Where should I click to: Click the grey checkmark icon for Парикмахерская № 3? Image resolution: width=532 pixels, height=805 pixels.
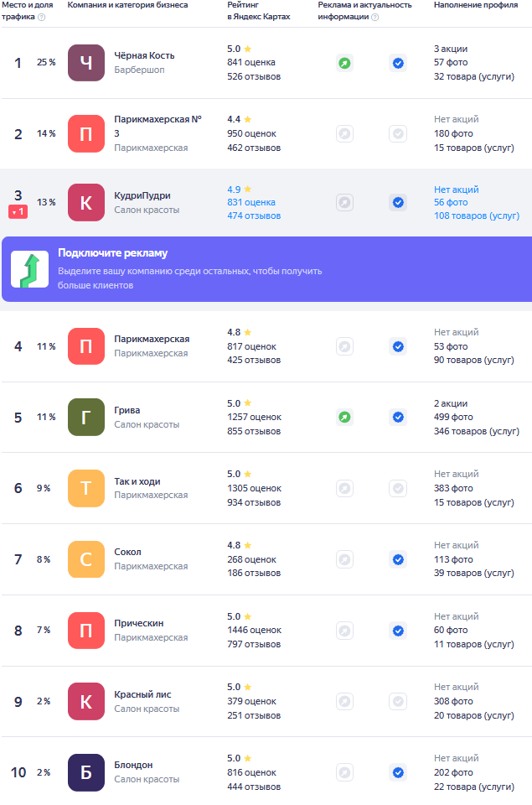398,134
